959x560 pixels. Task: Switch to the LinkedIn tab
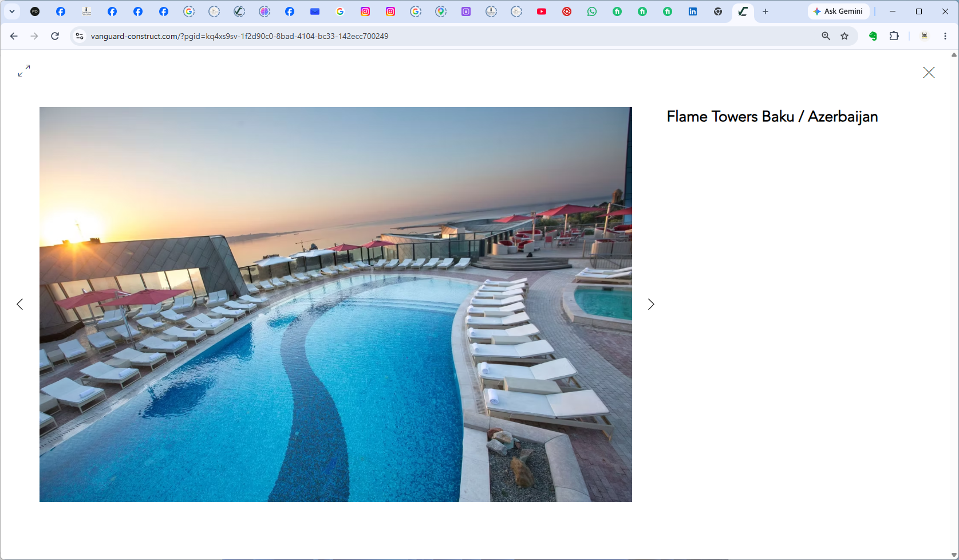[693, 11]
